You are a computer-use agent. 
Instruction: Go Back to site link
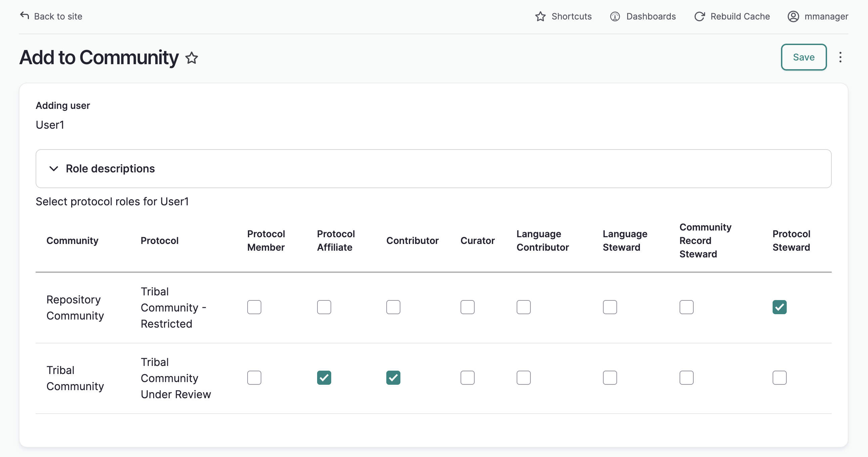click(51, 16)
